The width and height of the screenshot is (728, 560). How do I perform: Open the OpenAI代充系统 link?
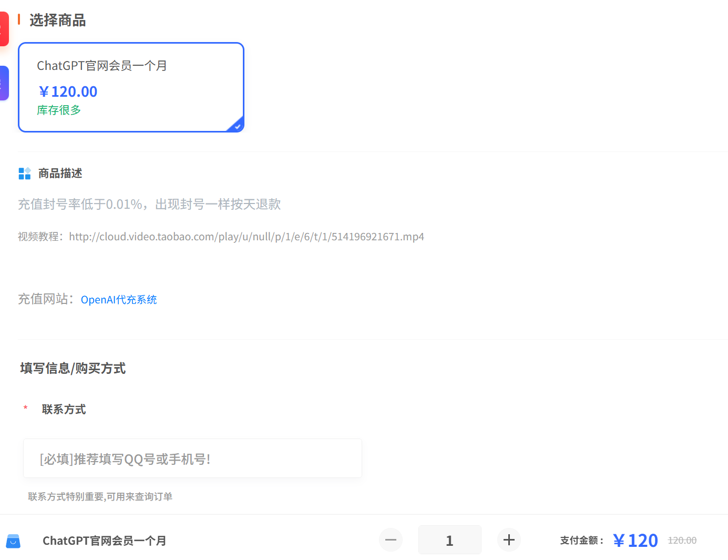[x=119, y=300]
